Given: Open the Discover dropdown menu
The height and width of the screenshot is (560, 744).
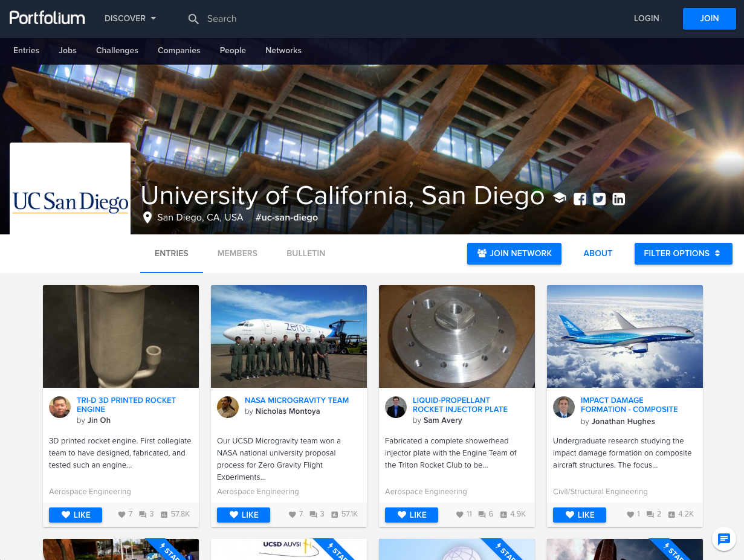Looking at the screenshot, I should tap(130, 19).
